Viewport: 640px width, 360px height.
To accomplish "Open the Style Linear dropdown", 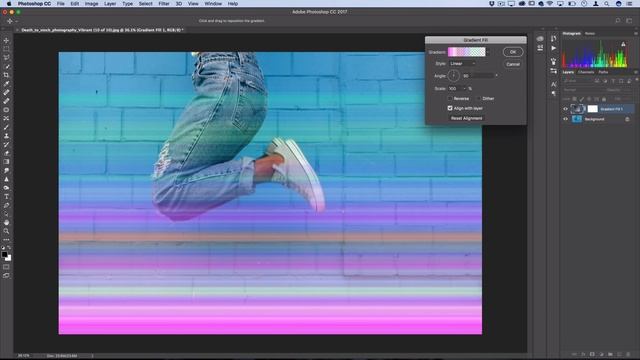I will tap(462, 64).
